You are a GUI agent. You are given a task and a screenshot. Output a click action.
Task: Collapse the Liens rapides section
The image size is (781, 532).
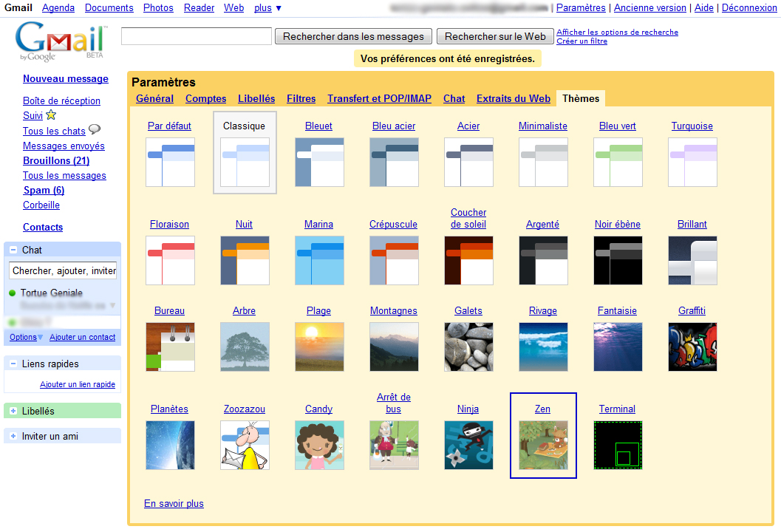point(13,364)
